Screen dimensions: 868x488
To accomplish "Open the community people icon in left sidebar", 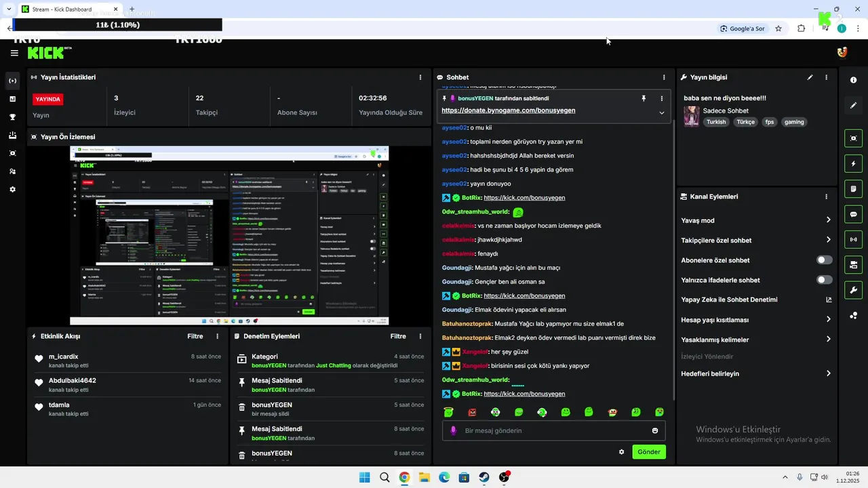I will pos(12,171).
